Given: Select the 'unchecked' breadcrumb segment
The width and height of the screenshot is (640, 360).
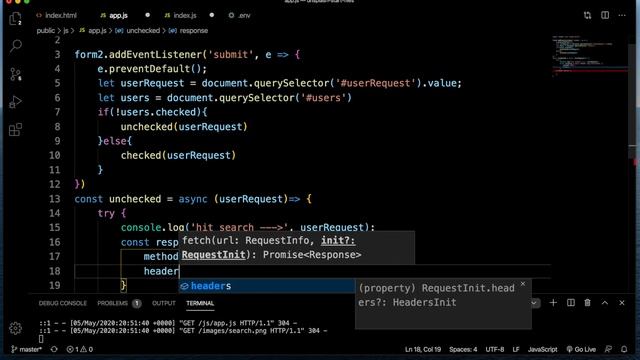Looking at the screenshot, I should tap(138, 31).
